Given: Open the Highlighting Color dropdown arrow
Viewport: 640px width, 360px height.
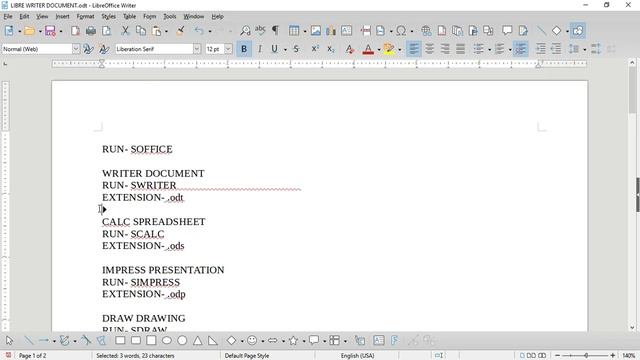Looking at the screenshot, I should pos(399,50).
